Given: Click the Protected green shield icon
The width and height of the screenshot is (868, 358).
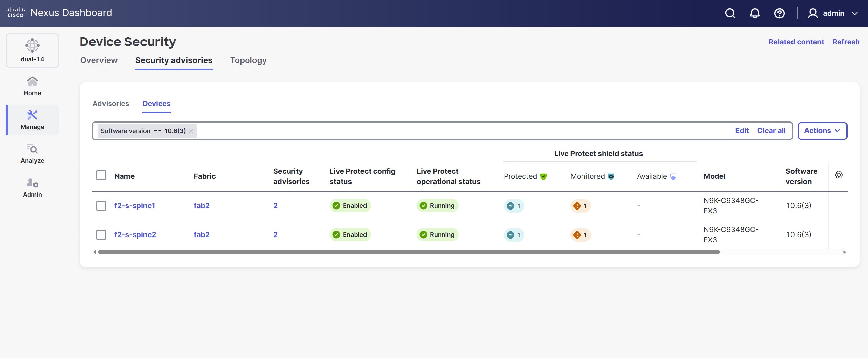Looking at the screenshot, I should coord(543,176).
